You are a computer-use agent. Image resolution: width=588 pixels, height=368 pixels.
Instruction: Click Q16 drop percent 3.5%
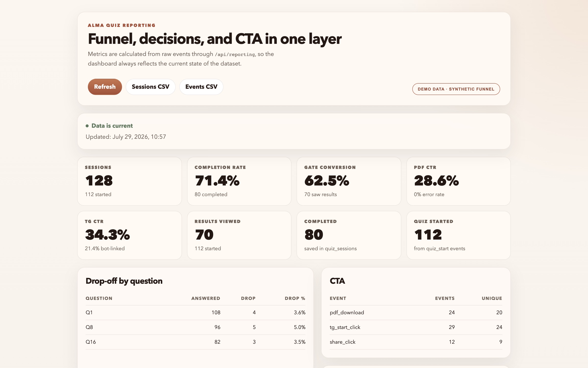pyautogui.click(x=300, y=342)
